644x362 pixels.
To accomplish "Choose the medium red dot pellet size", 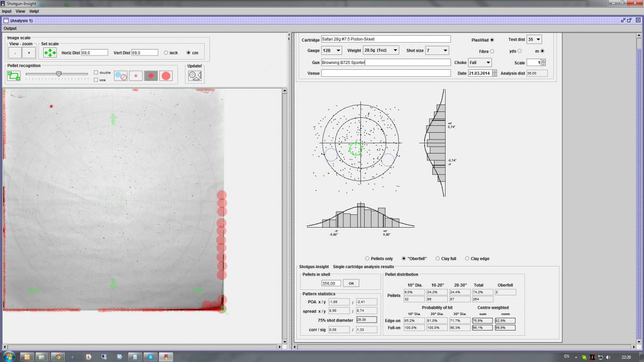I will coord(150,76).
